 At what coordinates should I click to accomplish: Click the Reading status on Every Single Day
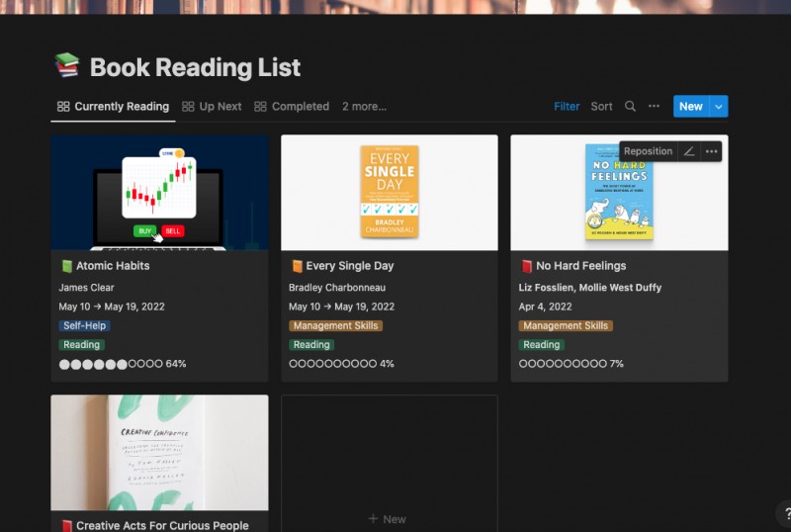pyautogui.click(x=311, y=345)
